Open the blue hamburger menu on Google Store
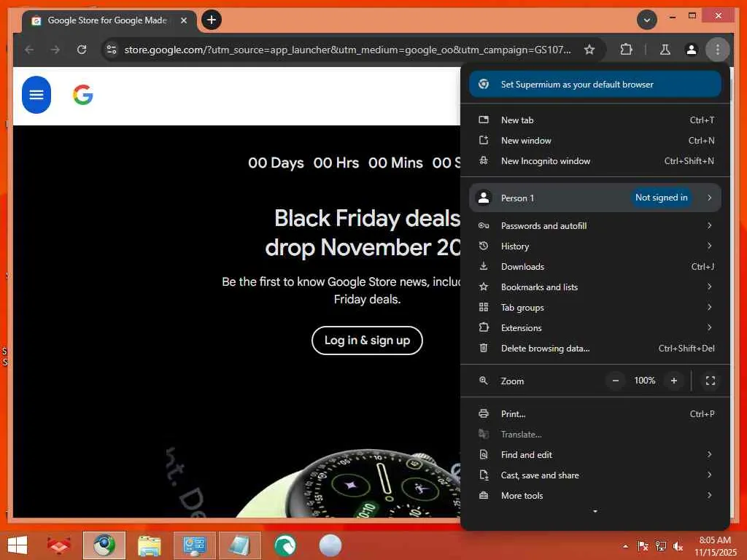 click(36, 95)
